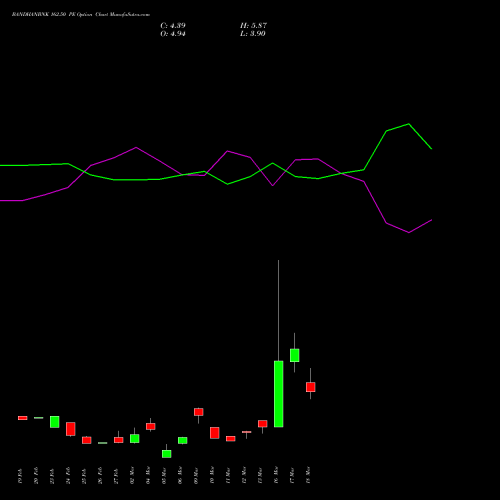Click the 18 Mar date label

(x=308, y=475)
